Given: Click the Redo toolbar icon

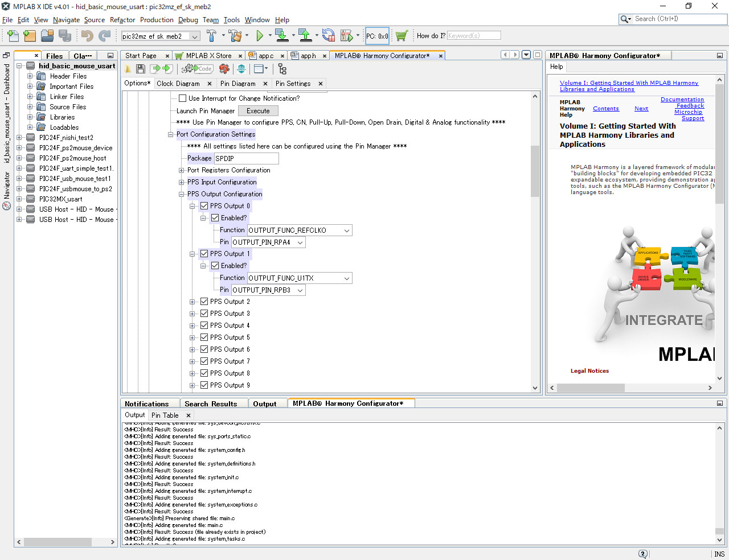Looking at the screenshot, I should click(x=104, y=36).
